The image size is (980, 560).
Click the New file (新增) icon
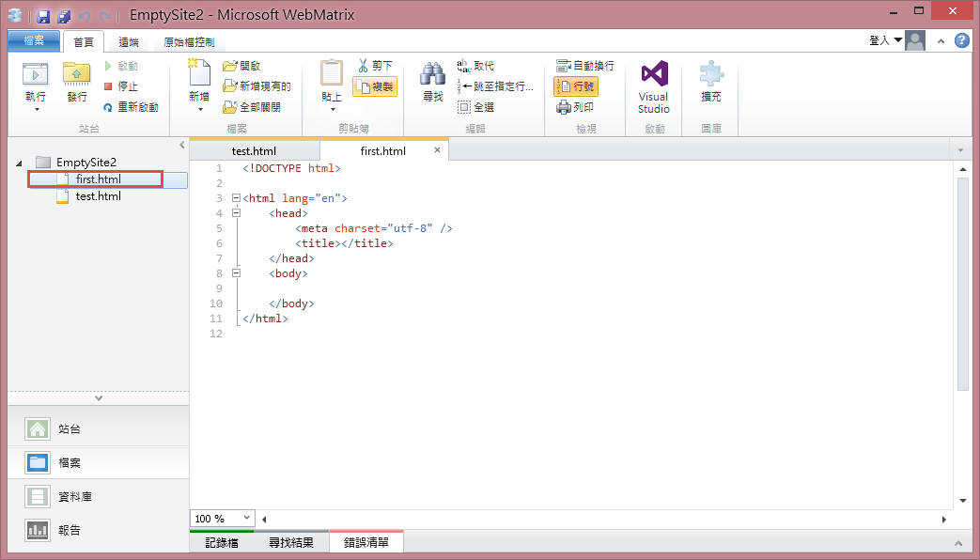[199, 72]
